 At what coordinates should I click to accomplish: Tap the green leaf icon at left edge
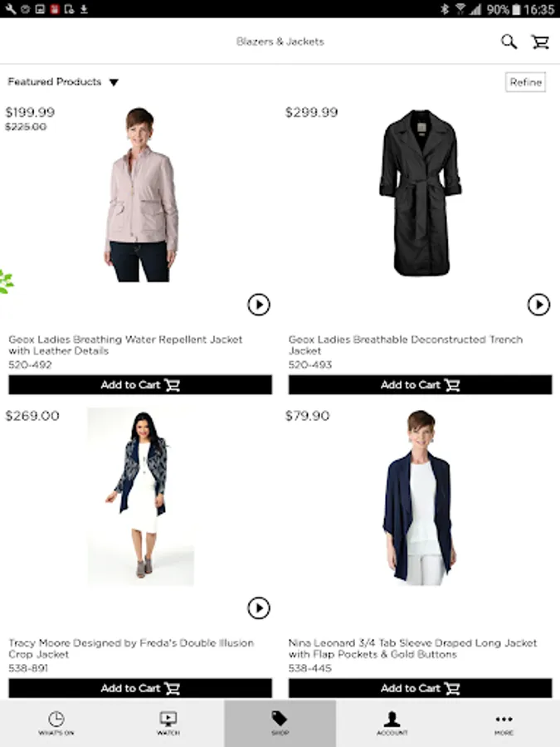[x=6, y=282]
